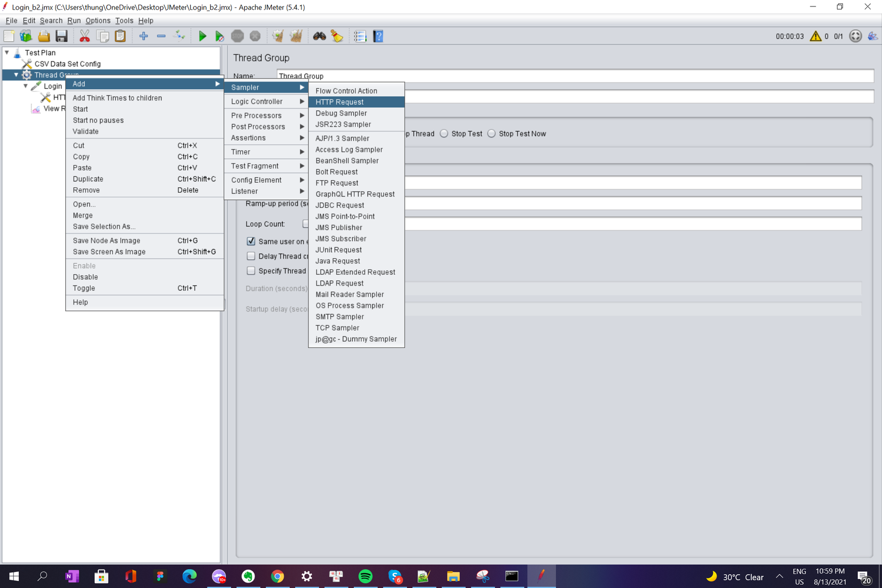Open Microsoft Edge from the taskbar
Image resolution: width=882 pixels, height=588 pixels.
click(x=189, y=576)
